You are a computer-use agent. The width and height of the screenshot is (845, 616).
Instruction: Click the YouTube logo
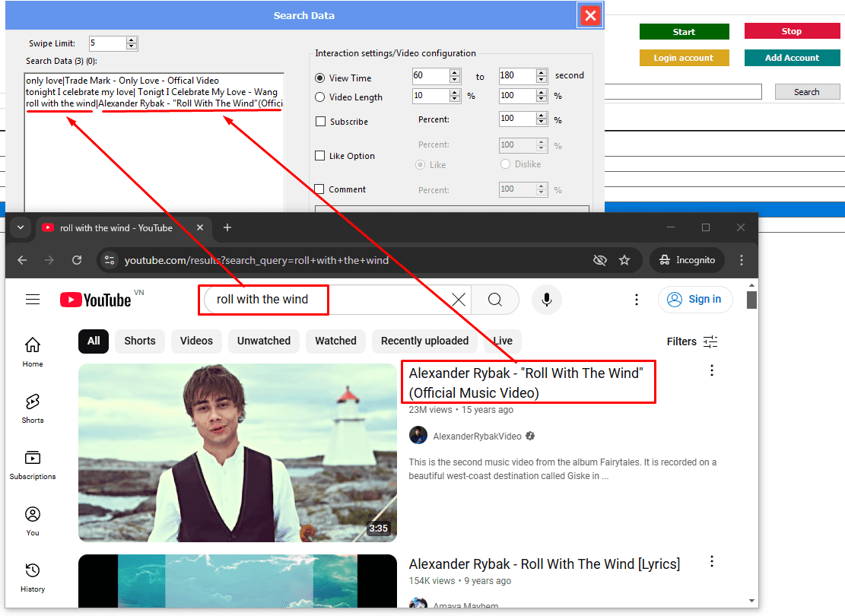[x=95, y=300]
